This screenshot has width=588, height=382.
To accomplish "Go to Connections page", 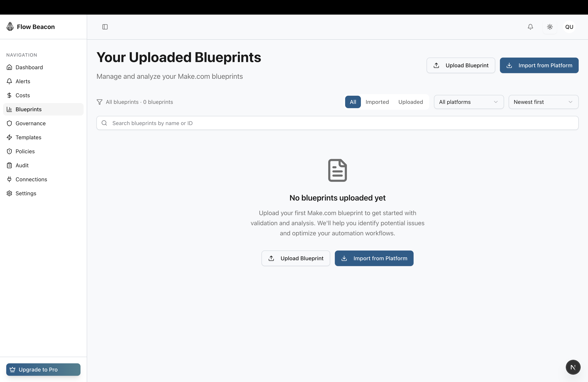I will click(x=31, y=179).
